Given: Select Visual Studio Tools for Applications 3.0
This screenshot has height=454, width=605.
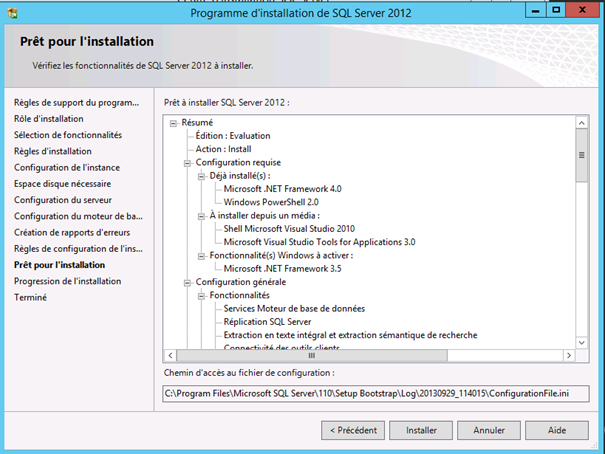Looking at the screenshot, I should click(x=319, y=242).
